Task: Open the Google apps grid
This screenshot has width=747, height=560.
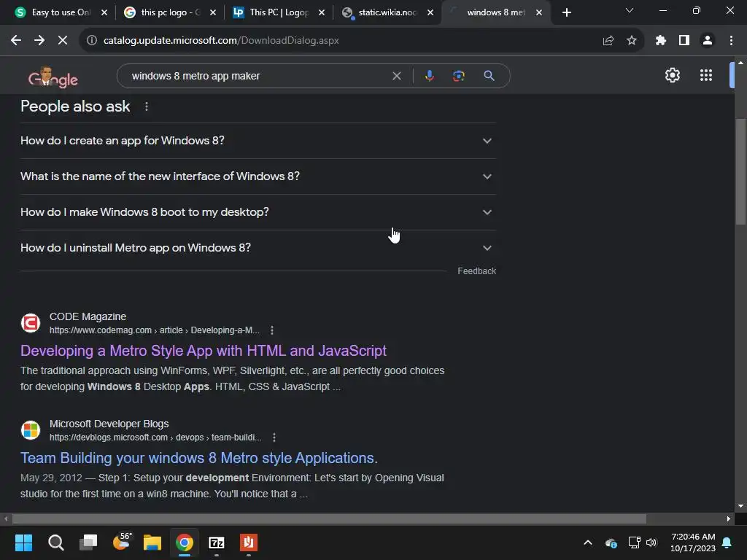Action: (x=705, y=75)
